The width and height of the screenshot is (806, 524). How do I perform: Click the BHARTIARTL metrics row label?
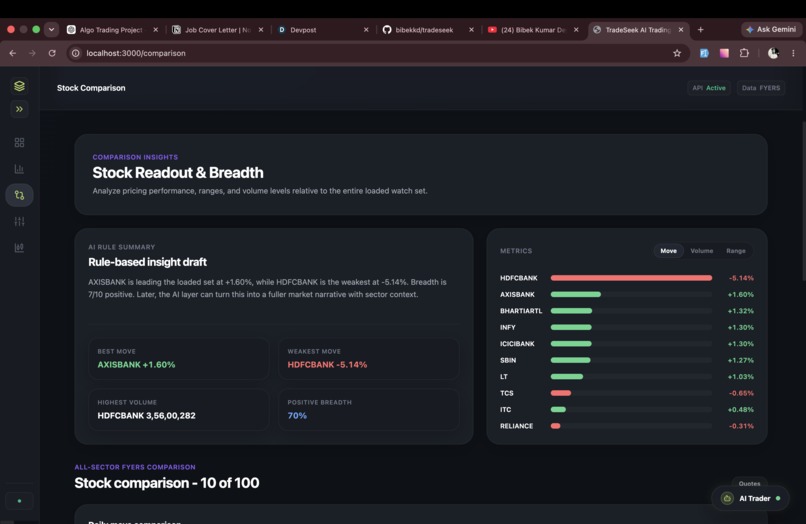(521, 311)
